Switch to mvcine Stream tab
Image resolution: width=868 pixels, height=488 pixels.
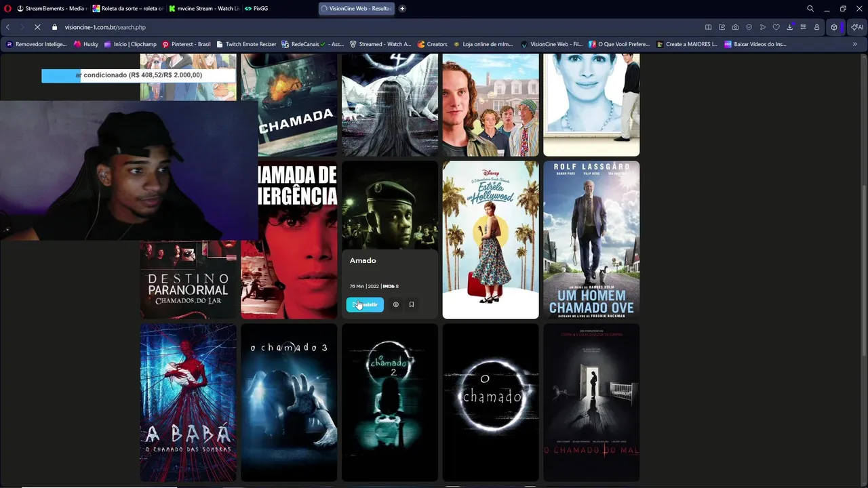pos(203,9)
